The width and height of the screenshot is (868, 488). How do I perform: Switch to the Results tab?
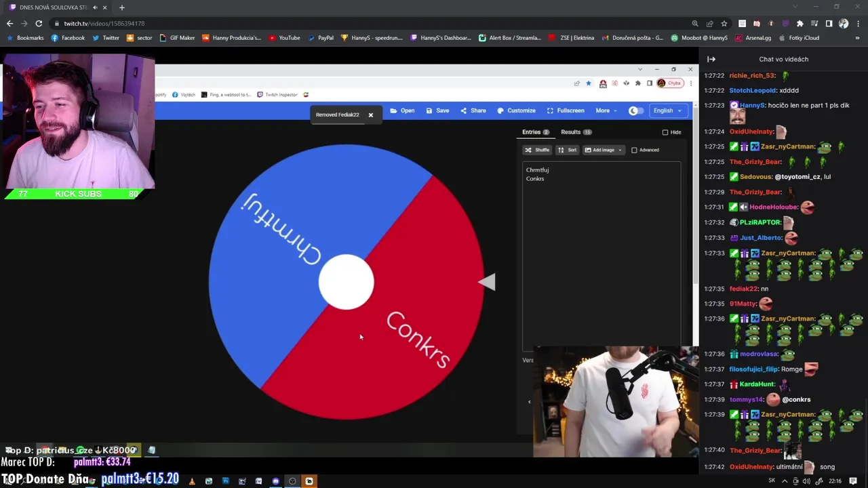576,132
